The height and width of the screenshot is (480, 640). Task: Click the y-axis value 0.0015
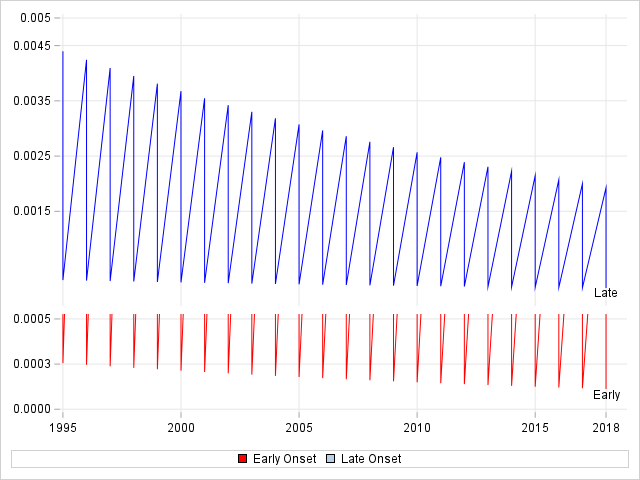point(32,211)
